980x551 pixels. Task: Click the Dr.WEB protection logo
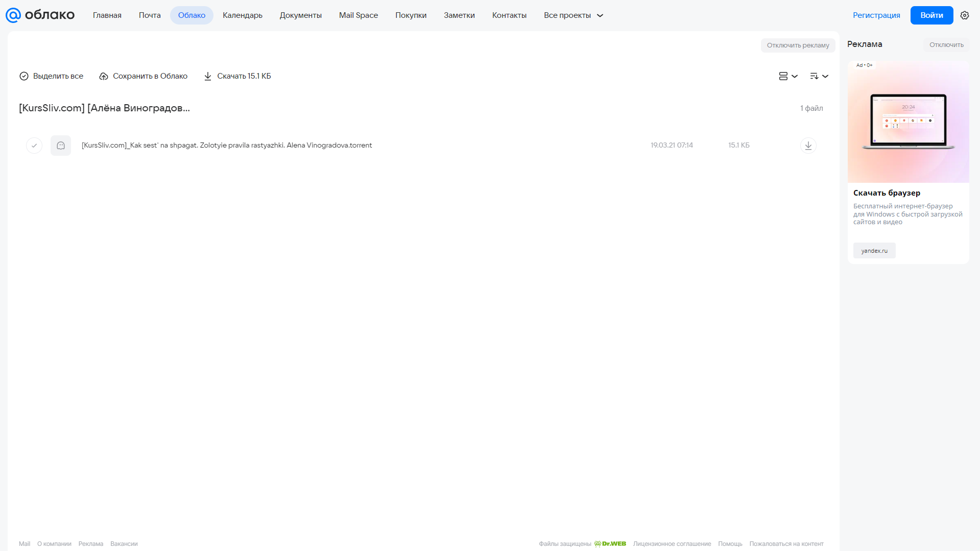pyautogui.click(x=610, y=544)
